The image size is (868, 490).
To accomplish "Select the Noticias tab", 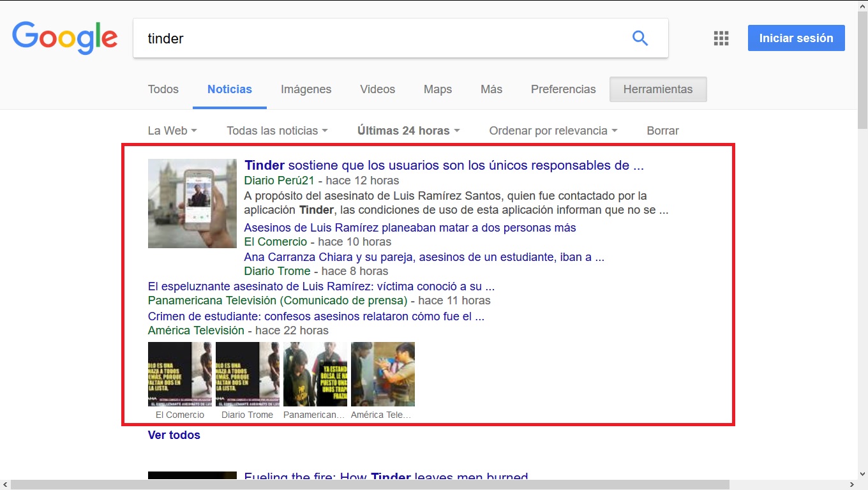I will coord(230,89).
